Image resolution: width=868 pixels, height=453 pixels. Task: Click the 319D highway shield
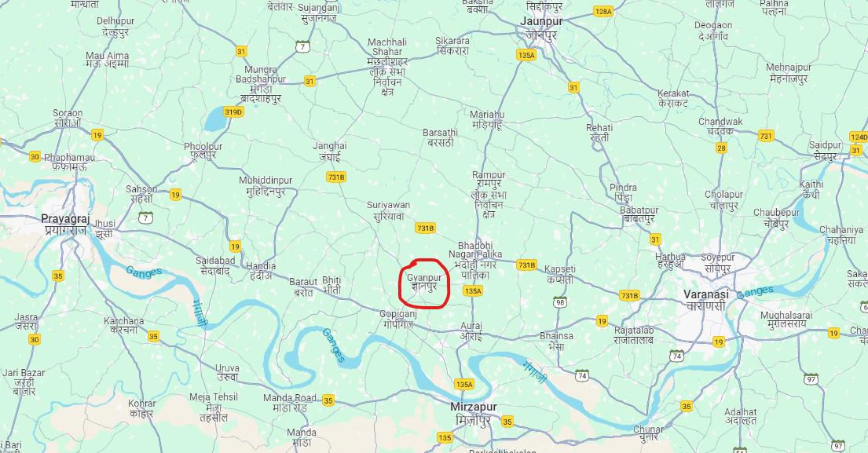[x=233, y=111]
